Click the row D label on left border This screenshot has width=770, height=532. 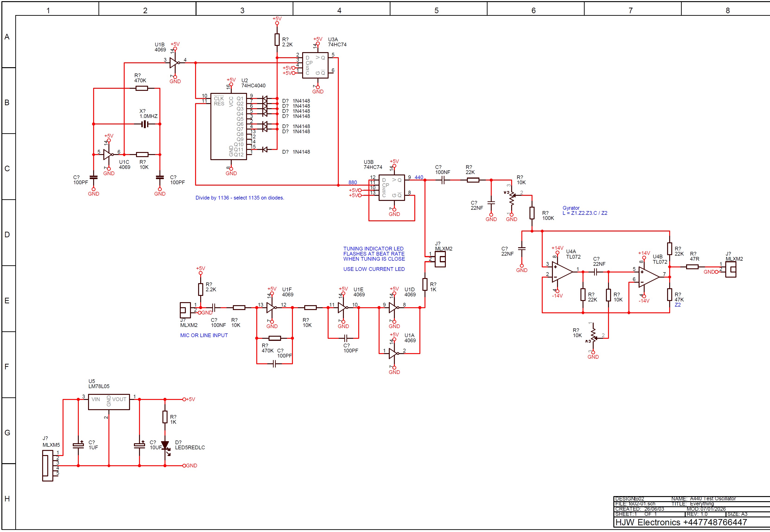[x=7, y=234]
